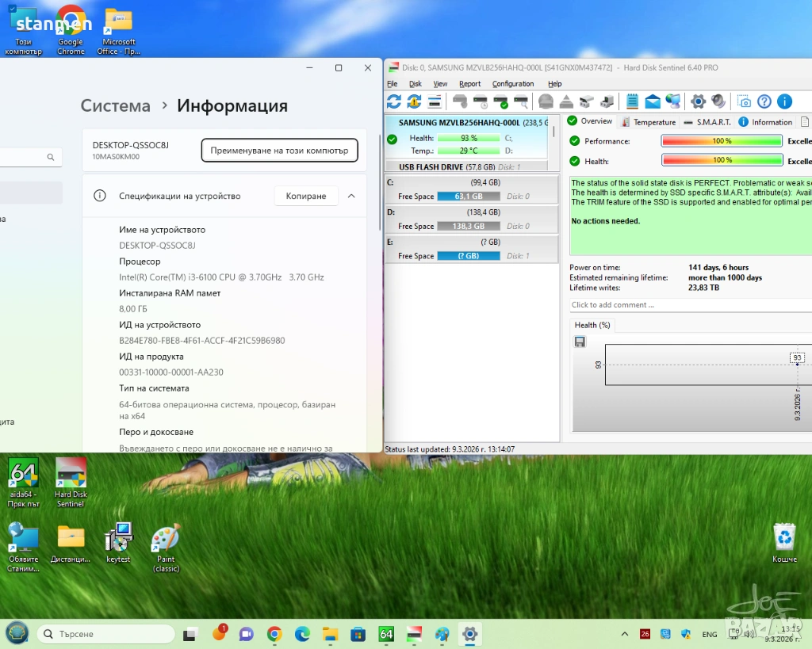Image resolution: width=812 pixels, height=649 pixels.
Task: Open the ENG input language selector
Action: click(x=710, y=634)
